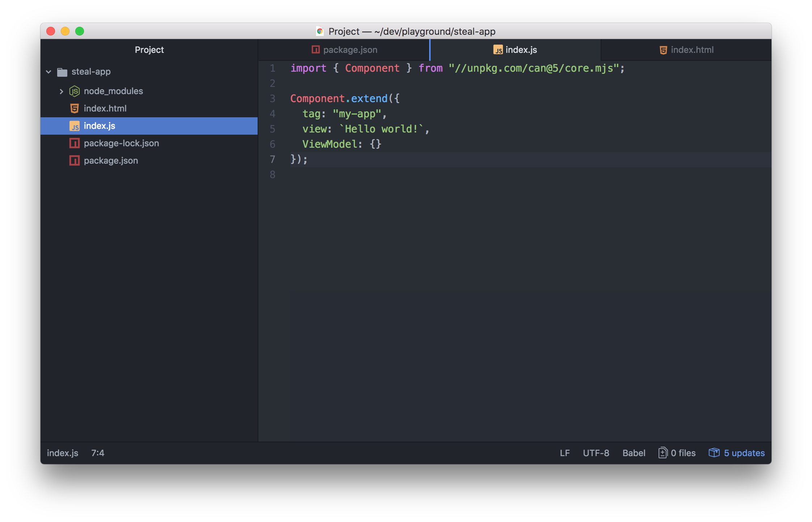Click line number 3 in the gutter
This screenshot has width=812, height=522.
pos(272,98)
